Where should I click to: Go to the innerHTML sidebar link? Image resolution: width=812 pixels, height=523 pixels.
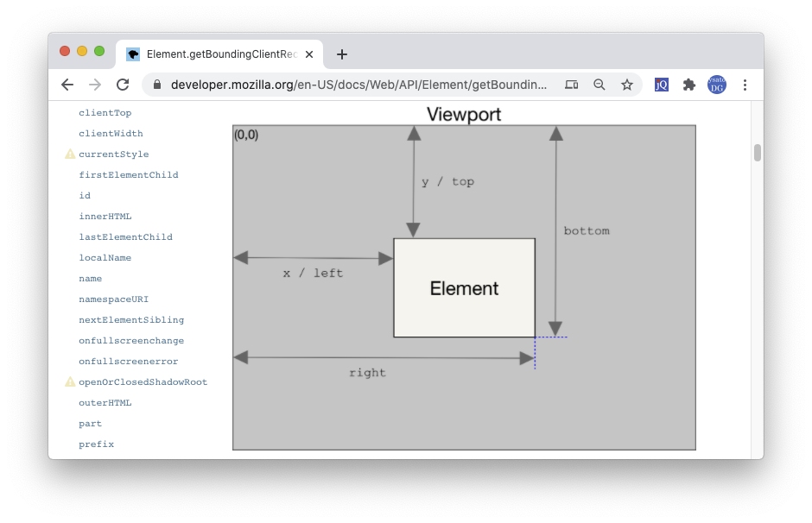click(x=105, y=217)
